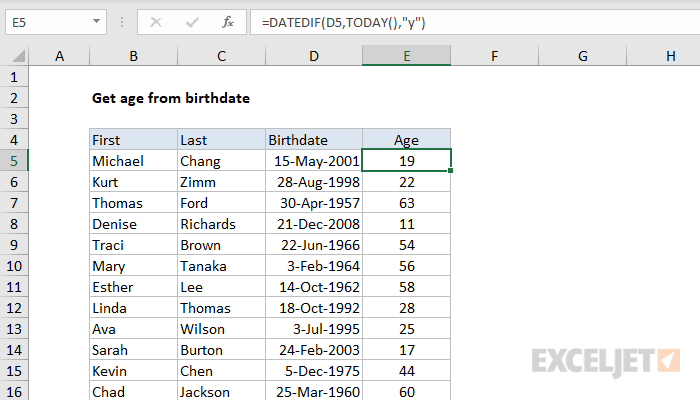Select the cell containing 'Burton'
Viewport: 700px width, 400px height.
pyautogui.click(x=221, y=350)
